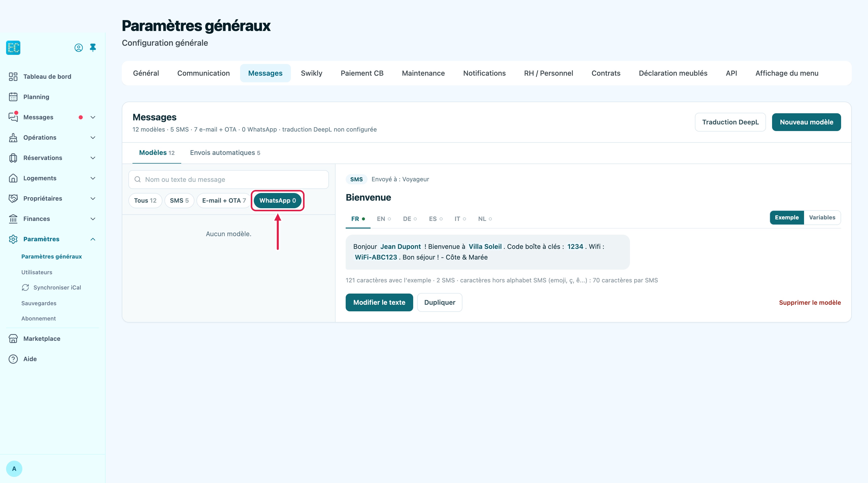The height and width of the screenshot is (483, 868).
Task: Open the Notifications settings tab
Action: point(484,73)
